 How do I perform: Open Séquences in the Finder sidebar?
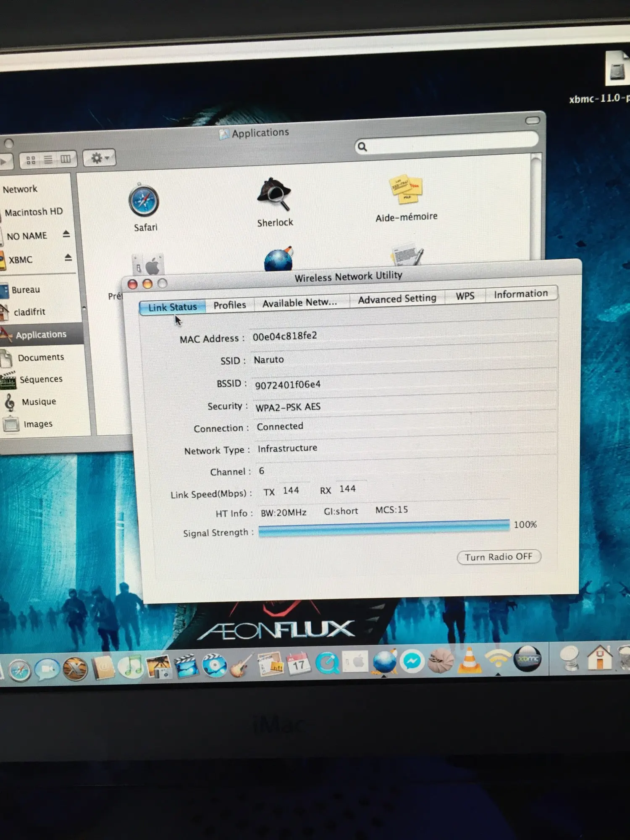click(41, 379)
